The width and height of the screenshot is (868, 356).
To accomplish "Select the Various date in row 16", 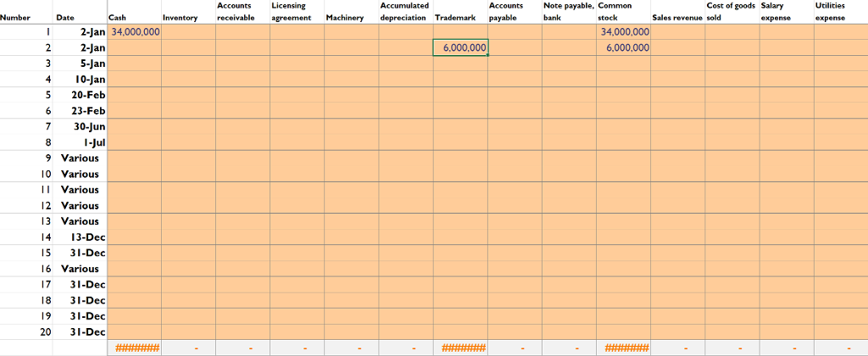I will [81, 269].
